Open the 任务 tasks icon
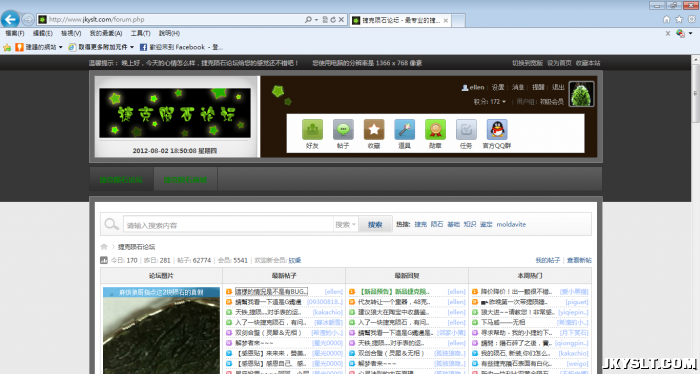The image size is (700, 374). [x=466, y=129]
